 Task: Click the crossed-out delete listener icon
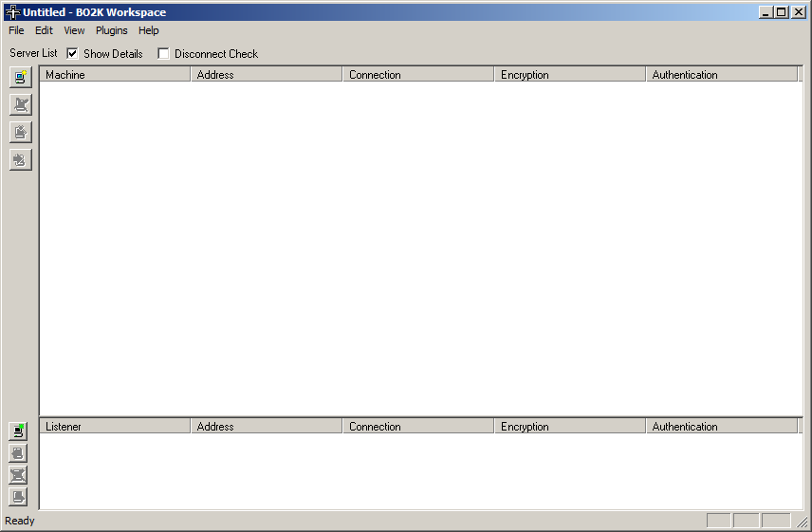[18, 475]
